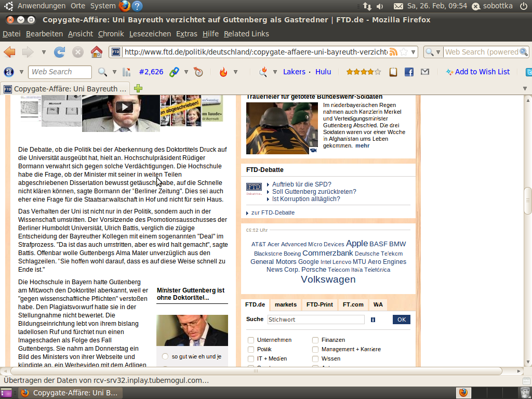Open the Lesezeichen menu
The width and height of the screenshot is (532, 399).
coord(150,34)
